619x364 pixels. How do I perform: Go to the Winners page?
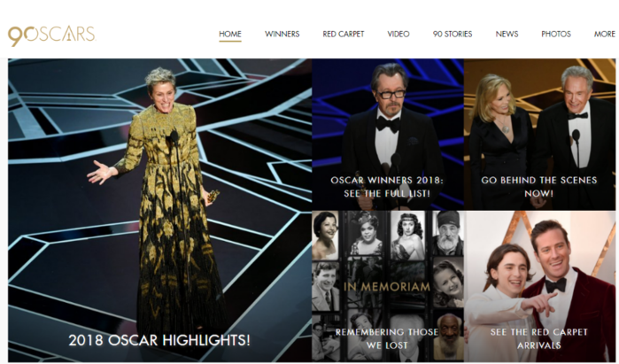pos(282,34)
